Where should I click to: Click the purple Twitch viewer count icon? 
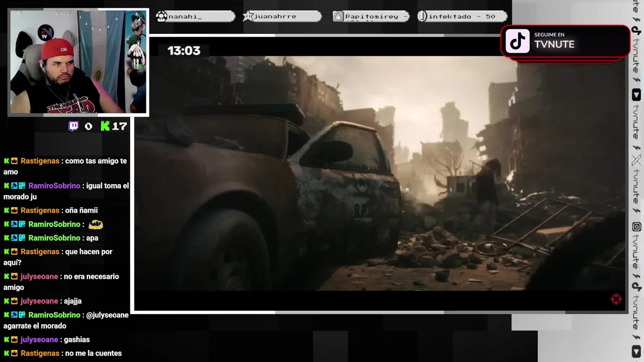click(x=73, y=126)
